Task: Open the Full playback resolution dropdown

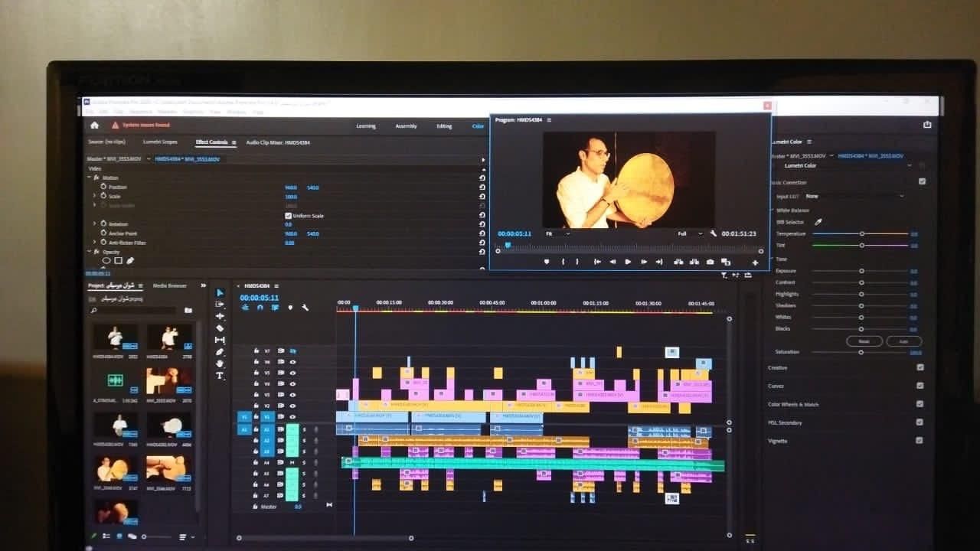Action: (x=690, y=233)
